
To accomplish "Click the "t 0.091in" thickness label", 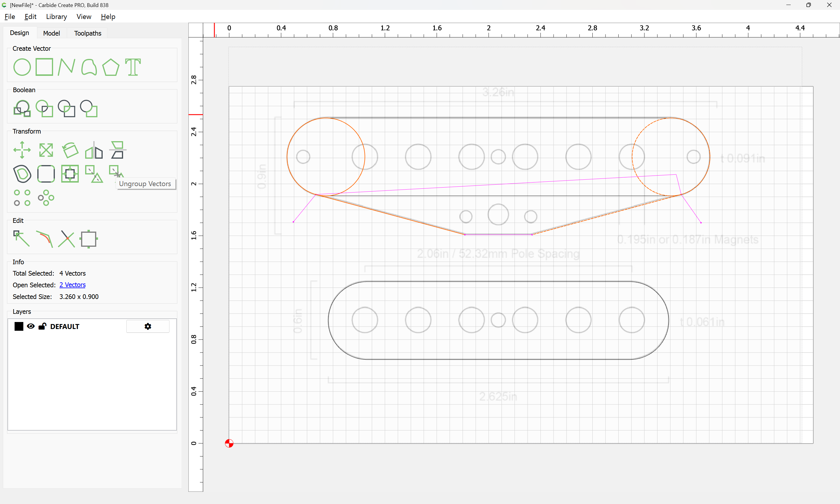I will point(743,158).
